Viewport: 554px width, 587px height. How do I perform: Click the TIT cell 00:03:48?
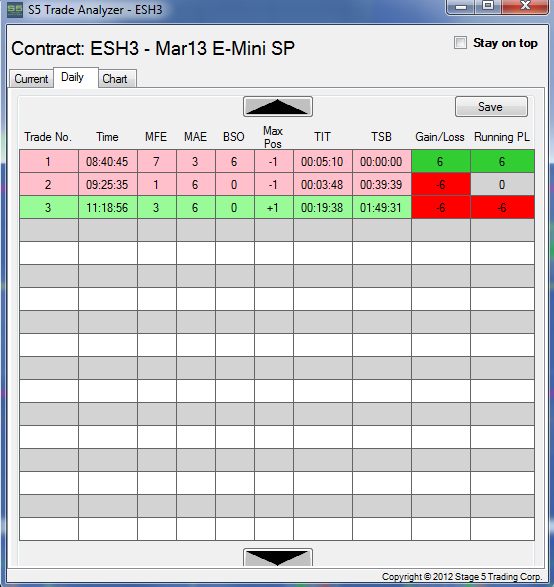(x=323, y=184)
